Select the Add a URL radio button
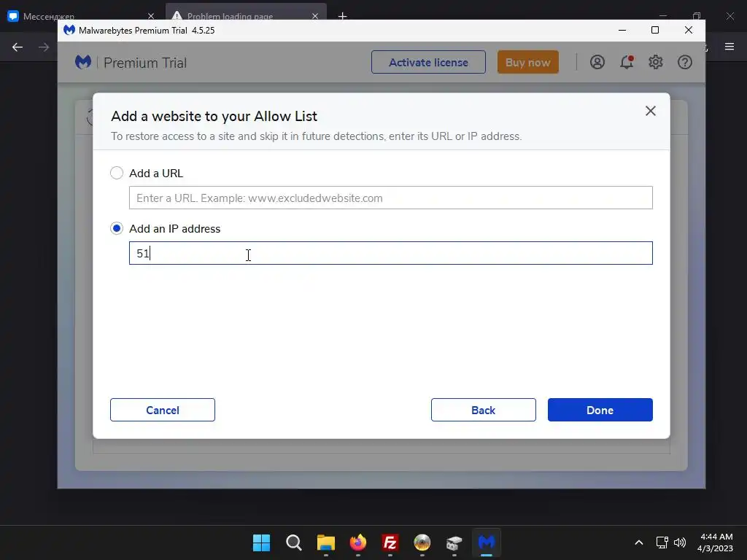This screenshot has height=560, width=747. coord(117,173)
